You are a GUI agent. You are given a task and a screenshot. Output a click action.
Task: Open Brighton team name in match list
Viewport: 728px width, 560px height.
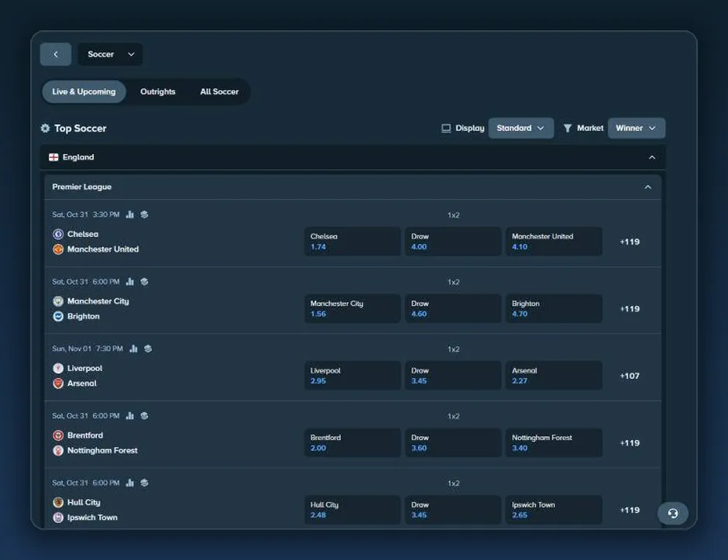click(x=84, y=316)
